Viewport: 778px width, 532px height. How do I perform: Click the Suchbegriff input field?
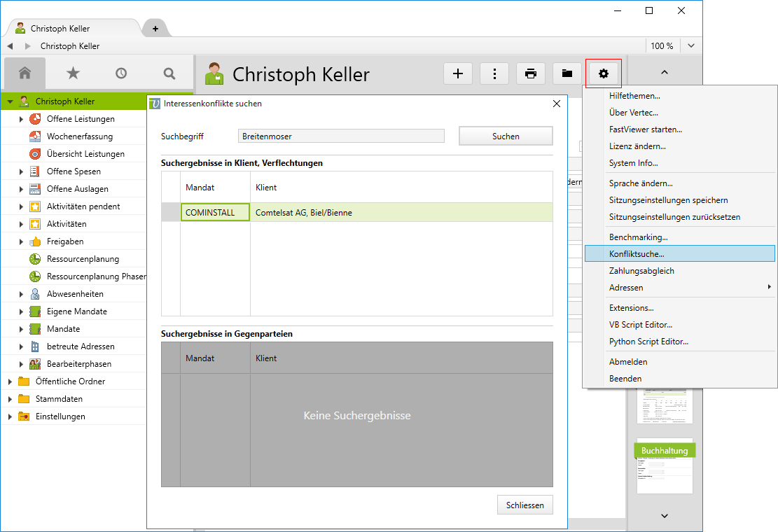pos(341,136)
